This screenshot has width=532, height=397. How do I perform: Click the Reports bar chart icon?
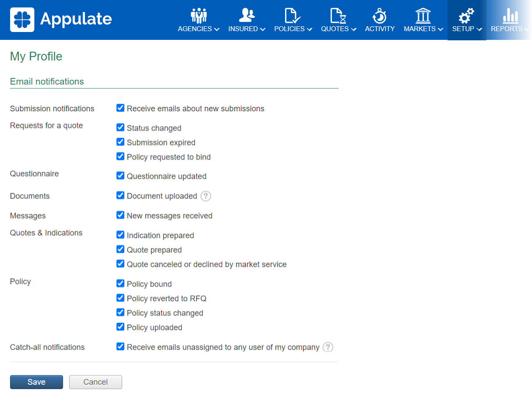click(x=510, y=15)
